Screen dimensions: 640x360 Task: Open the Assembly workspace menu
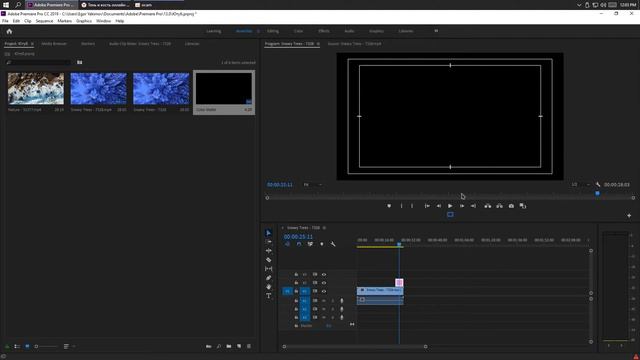tap(258, 31)
